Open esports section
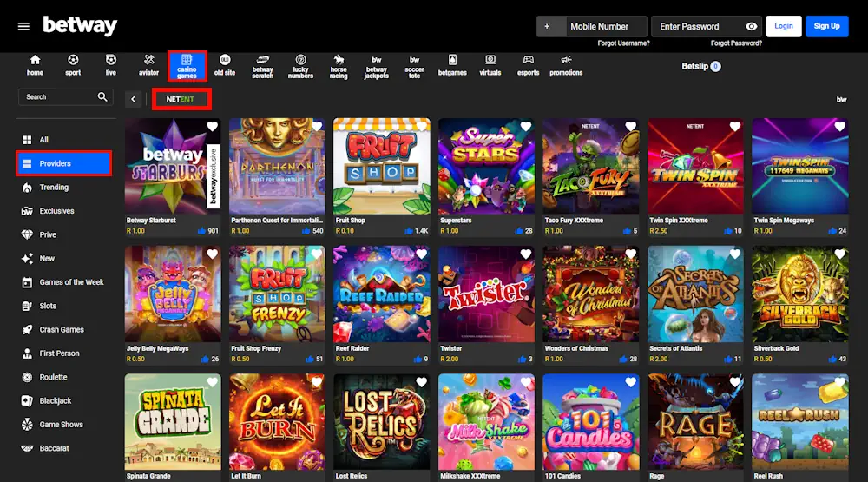Screen dimensions: 868x482 528,65
